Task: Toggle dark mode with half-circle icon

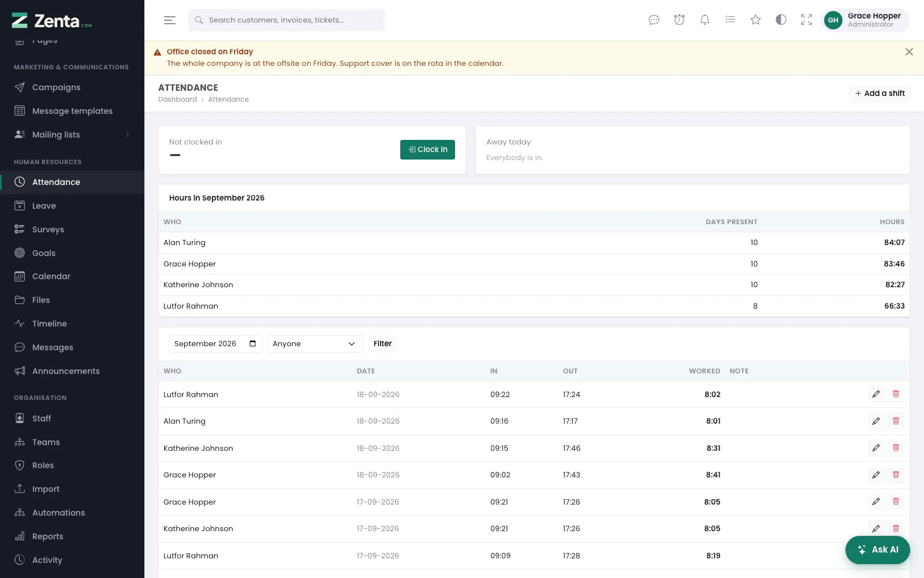Action: tap(781, 20)
